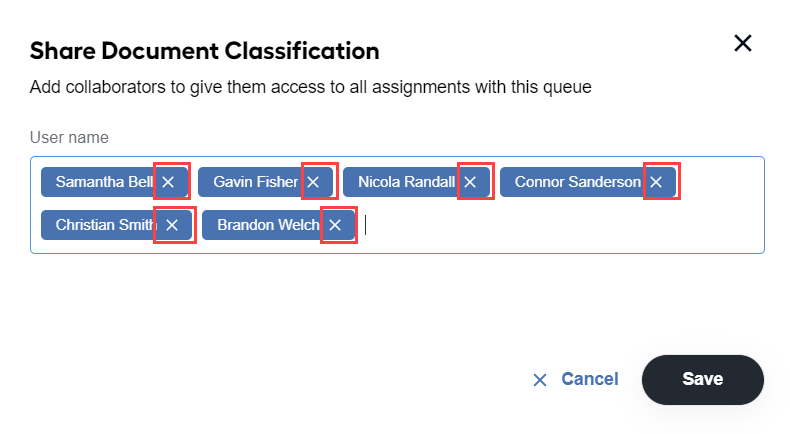This screenshot has height=434, width=790.
Task: Remove Connor Sanderson from the list
Action: point(656,182)
